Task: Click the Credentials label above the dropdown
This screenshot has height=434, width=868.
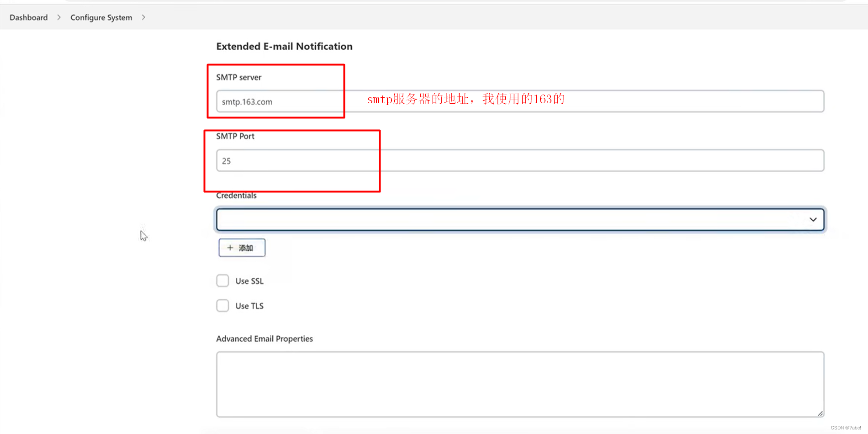Action: click(236, 195)
